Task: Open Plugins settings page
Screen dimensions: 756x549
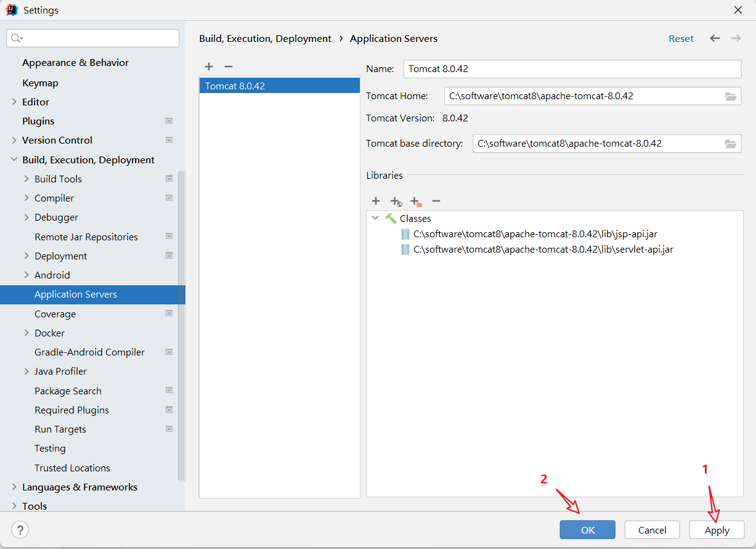Action: tap(38, 121)
